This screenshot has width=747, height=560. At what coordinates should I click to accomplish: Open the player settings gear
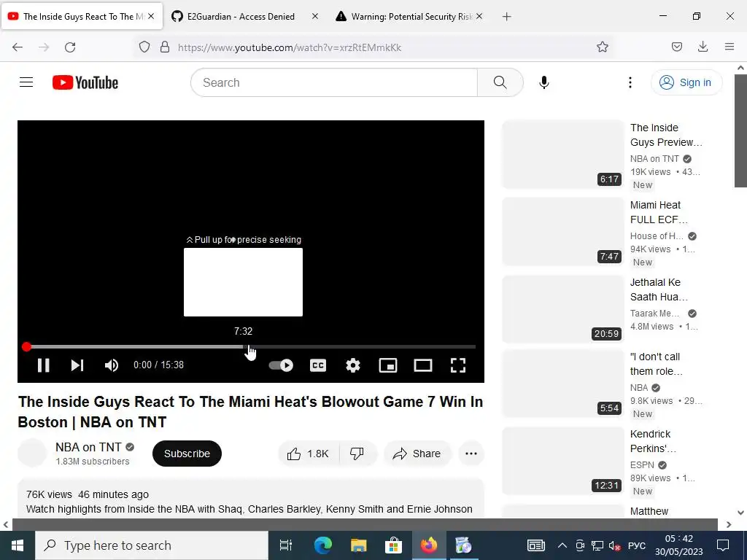point(352,365)
